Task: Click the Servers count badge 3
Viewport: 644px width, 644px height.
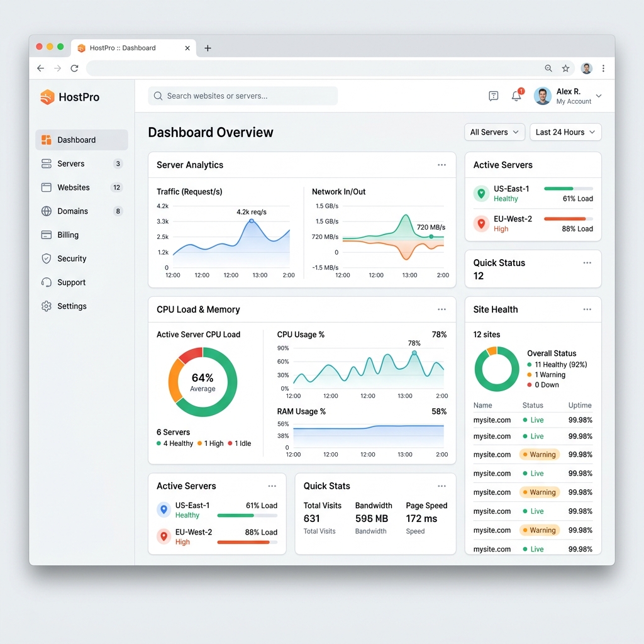Action: coord(118,164)
